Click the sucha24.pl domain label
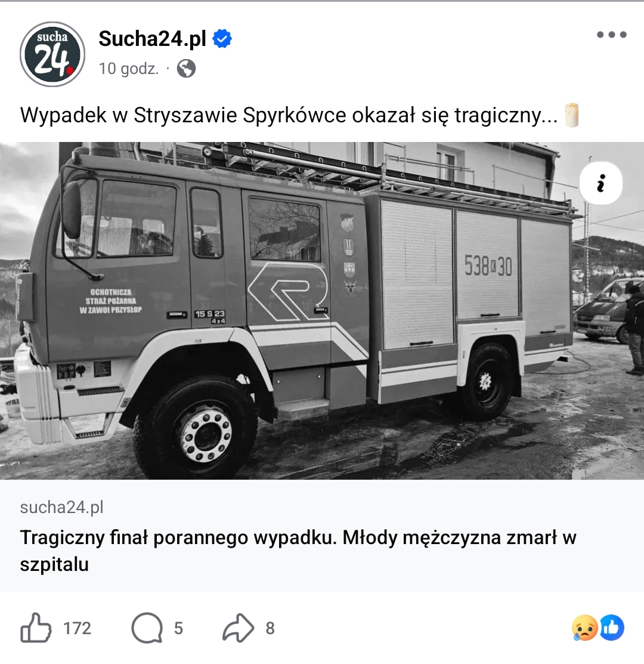Viewport: 644px width, 664px height. [x=62, y=507]
